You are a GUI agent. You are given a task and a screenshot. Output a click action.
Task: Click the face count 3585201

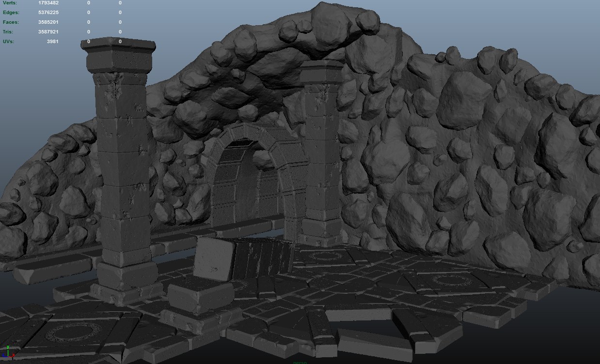48,22
